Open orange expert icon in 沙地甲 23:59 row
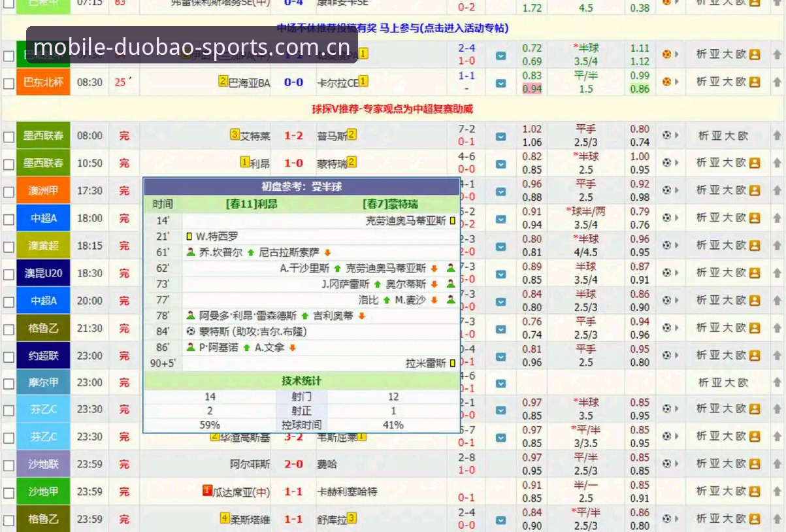This screenshot has width=786, height=532. tap(755, 491)
